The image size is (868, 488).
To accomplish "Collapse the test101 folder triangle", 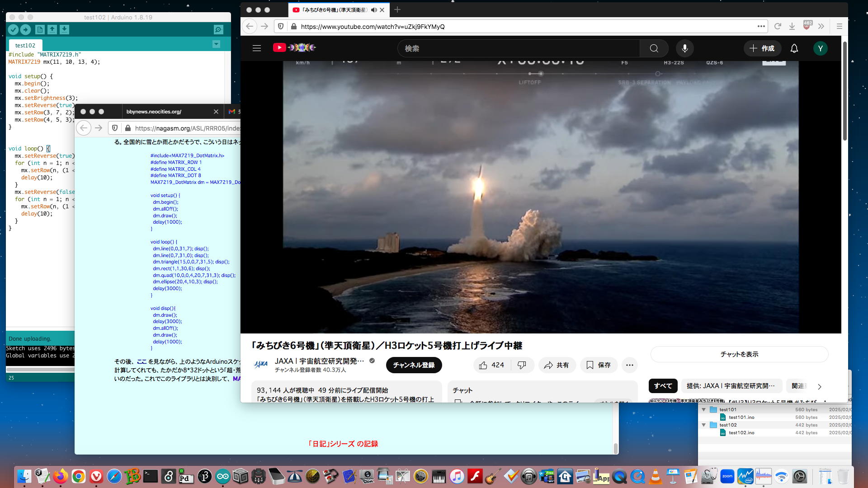I will click(703, 410).
